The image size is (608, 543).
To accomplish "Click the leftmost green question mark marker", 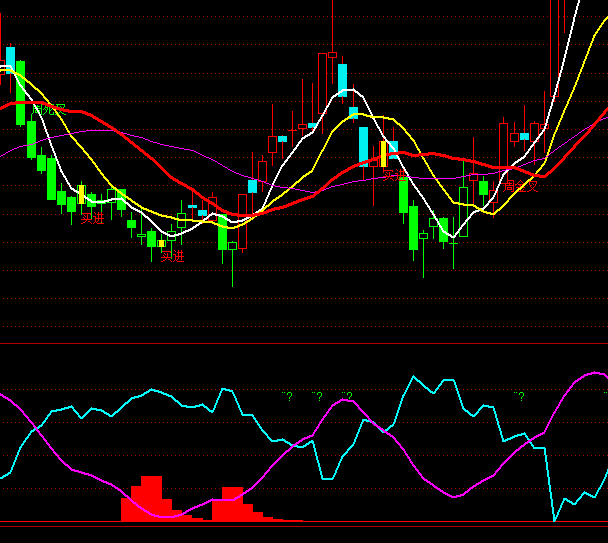I will pos(287,397).
